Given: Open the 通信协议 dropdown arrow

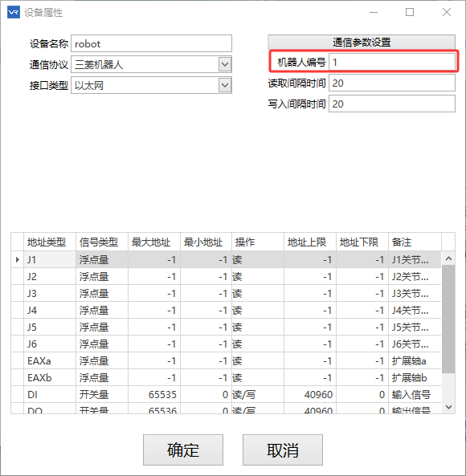Looking at the screenshot, I should [225, 64].
